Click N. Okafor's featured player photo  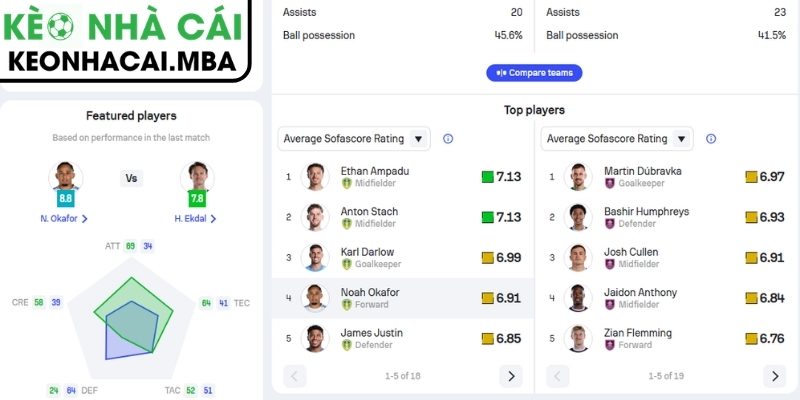[65, 178]
